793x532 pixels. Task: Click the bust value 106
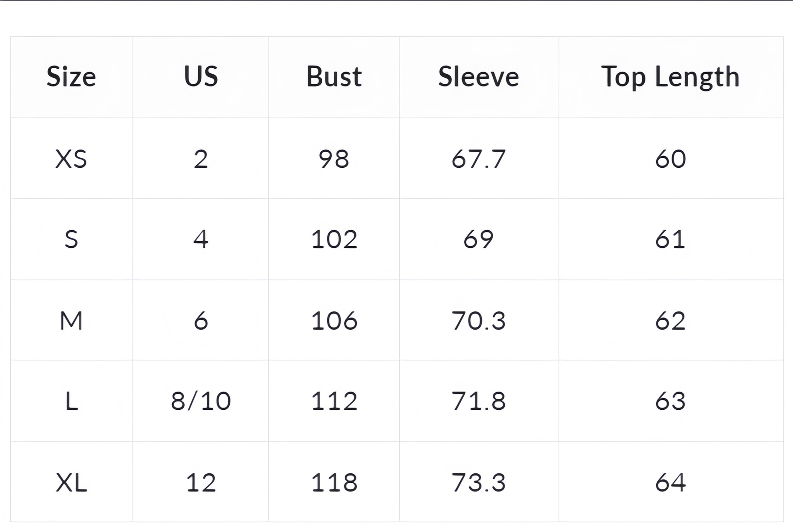[x=334, y=321]
